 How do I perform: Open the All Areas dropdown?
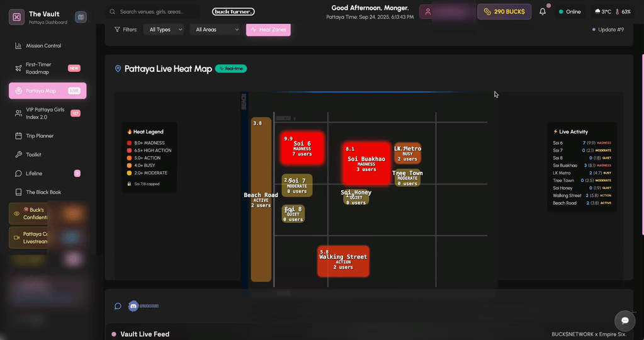[215, 30]
